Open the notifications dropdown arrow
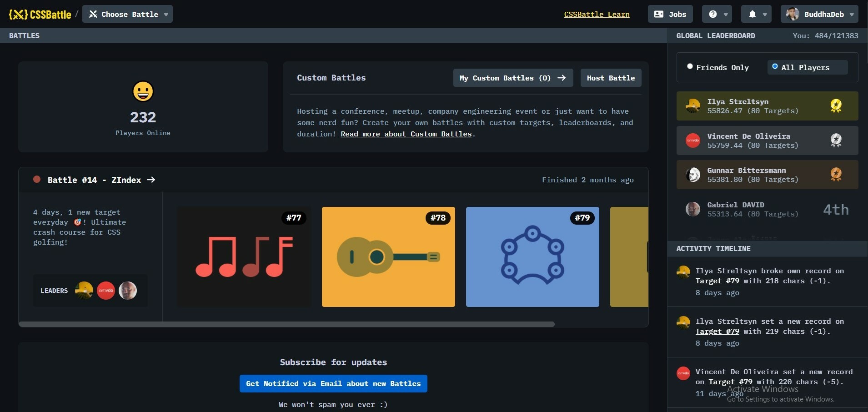The width and height of the screenshot is (868, 412). tap(765, 14)
